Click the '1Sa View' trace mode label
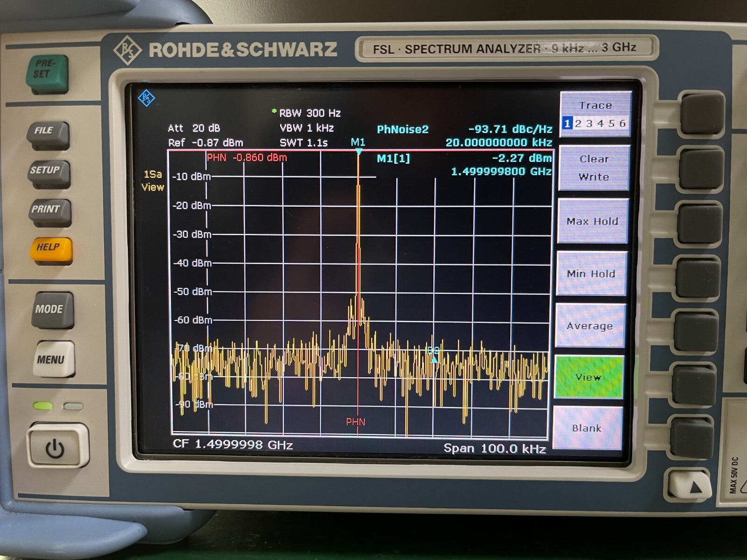 (153, 181)
